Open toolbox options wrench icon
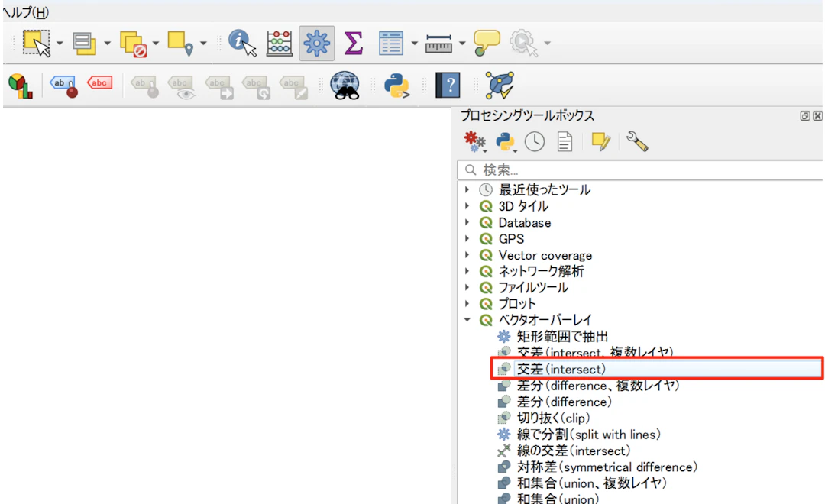Screen dimensions: 825x504 tap(637, 142)
